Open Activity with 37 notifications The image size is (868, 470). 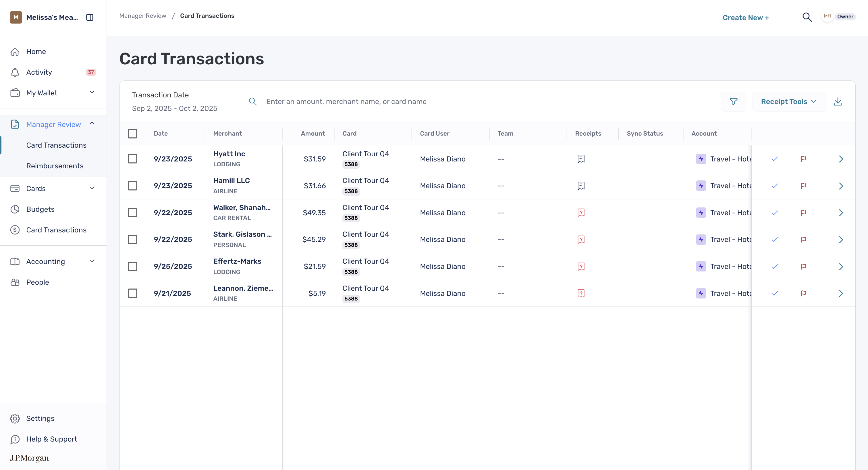pyautogui.click(x=53, y=72)
